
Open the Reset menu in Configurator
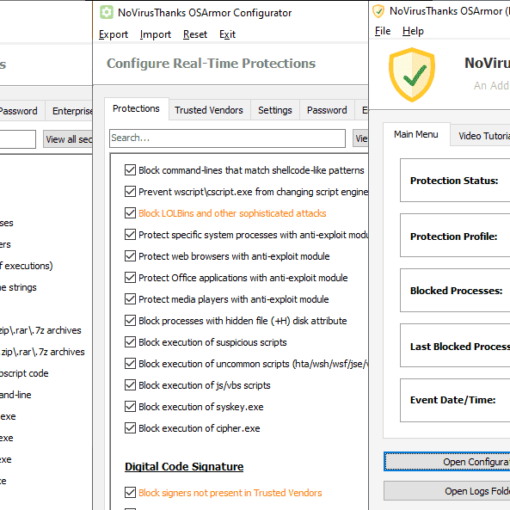point(195,34)
